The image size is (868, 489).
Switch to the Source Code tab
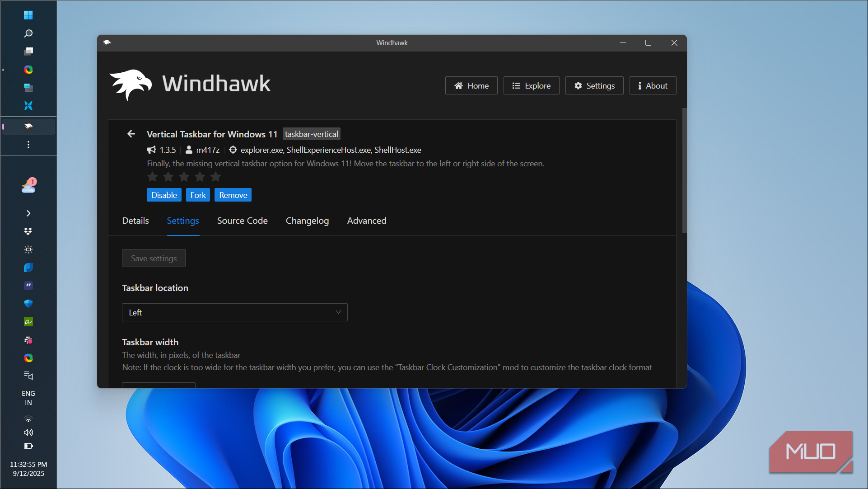242,221
